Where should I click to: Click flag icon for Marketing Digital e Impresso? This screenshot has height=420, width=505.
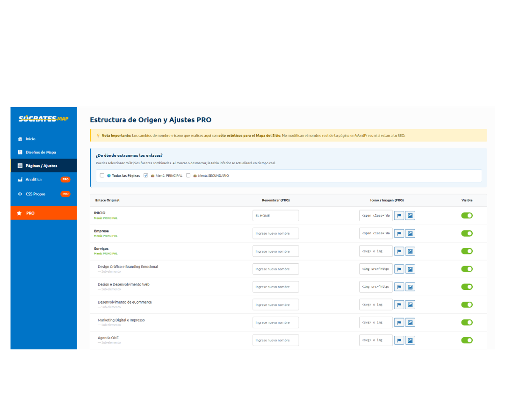point(399,322)
